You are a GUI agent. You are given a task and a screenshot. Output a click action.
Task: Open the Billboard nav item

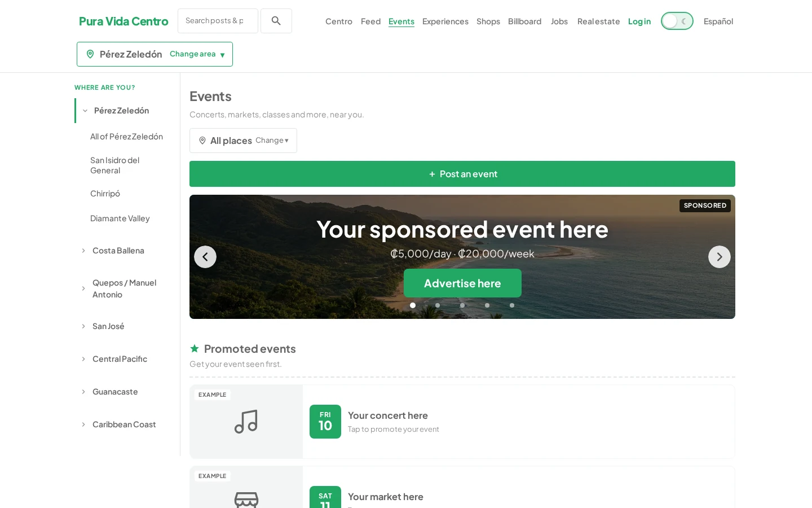(524, 21)
